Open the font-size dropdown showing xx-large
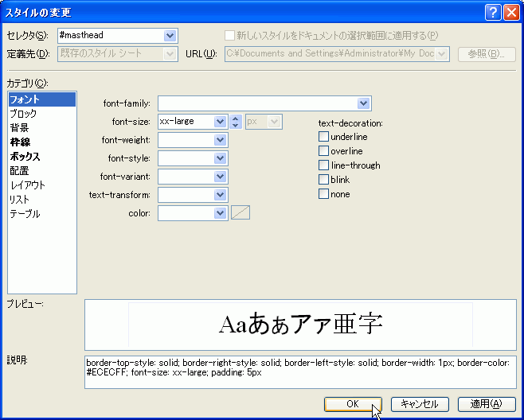The height and width of the screenshot is (420, 524). click(220, 122)
